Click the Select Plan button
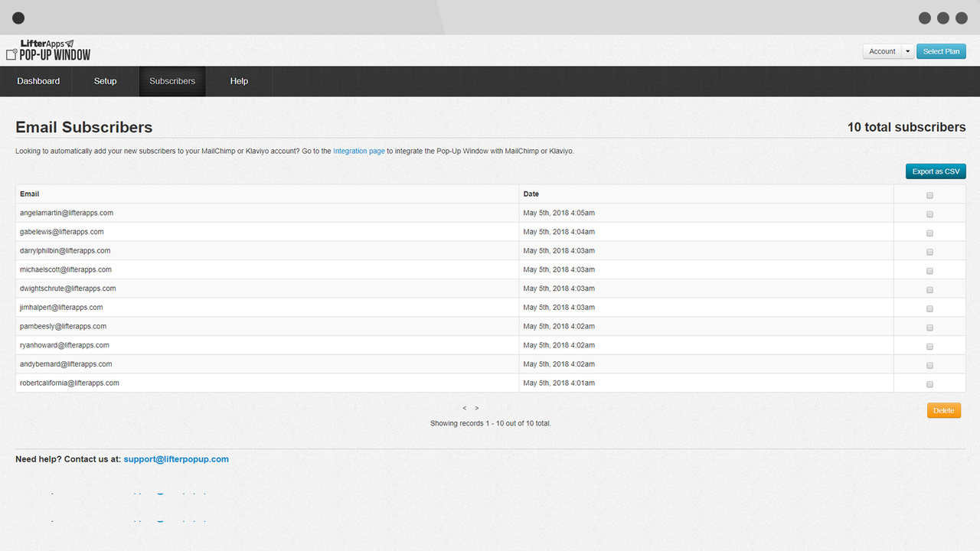The width and height of the screenshot is (980, 551). (x=941, y=51)
